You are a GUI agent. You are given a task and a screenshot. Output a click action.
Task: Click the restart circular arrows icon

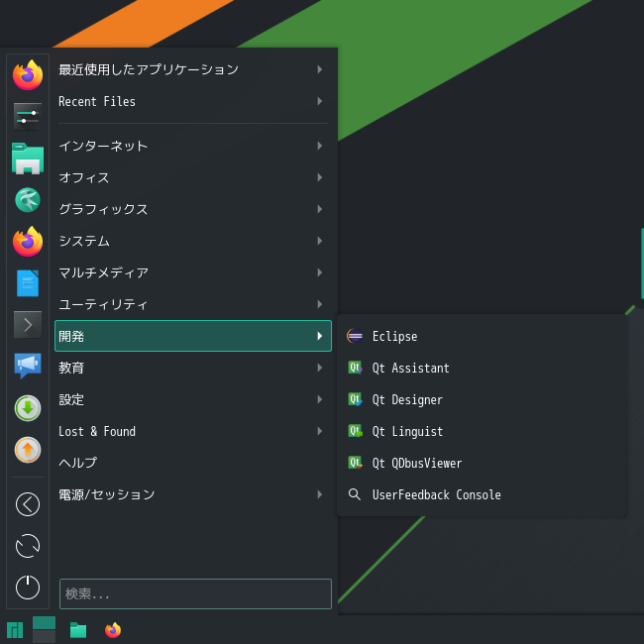click(x=28, y=546)
